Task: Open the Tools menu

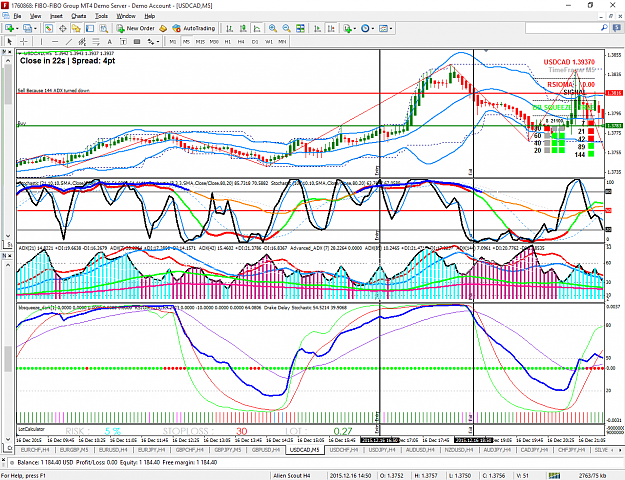Action: point(101,16)
